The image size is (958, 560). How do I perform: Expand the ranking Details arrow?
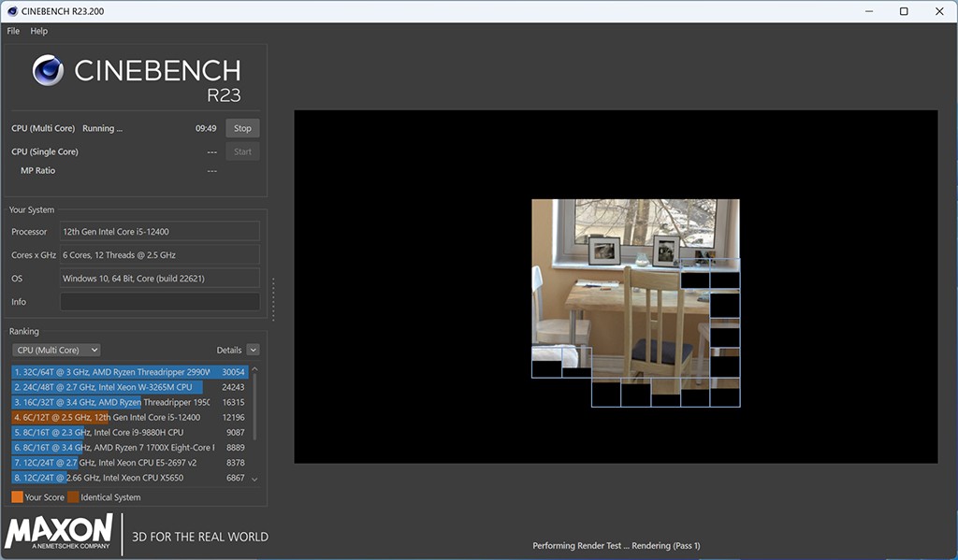point(253,350)
